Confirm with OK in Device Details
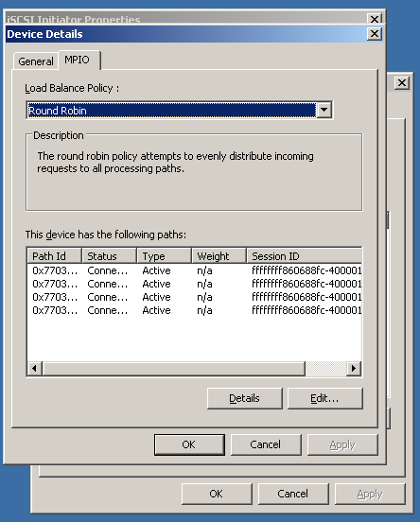420x522 pixels. point(189,444)
